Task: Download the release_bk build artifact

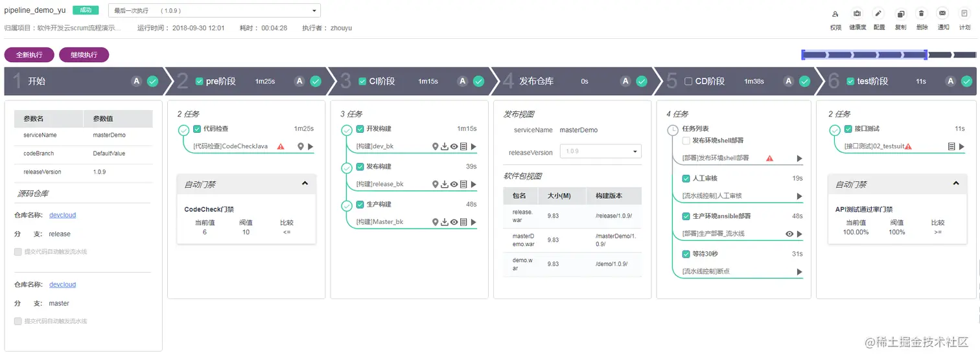Action: [x=445, y=185]
